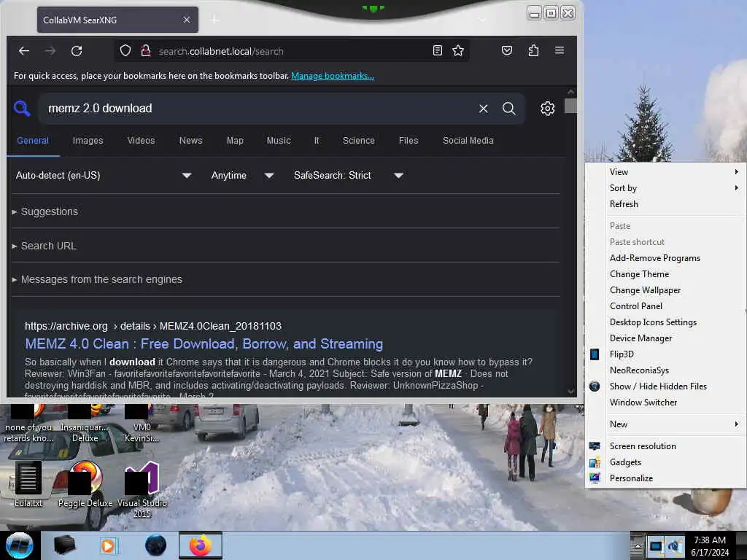Open the Anytime time range dropdown
747x560 pixels.
(242, 175)
